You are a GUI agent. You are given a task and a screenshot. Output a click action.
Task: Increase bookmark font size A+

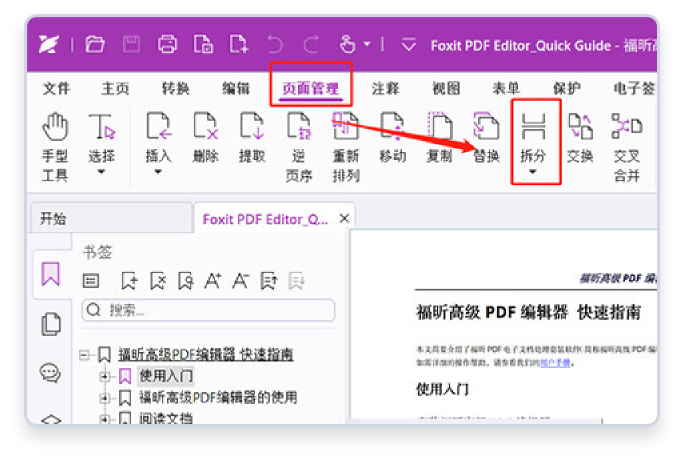tap(213, 281)
